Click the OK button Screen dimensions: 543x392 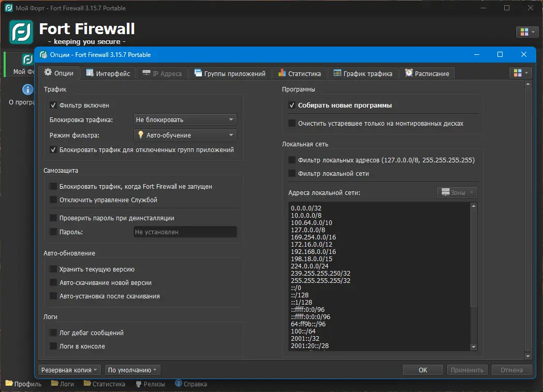pos(423,370)
